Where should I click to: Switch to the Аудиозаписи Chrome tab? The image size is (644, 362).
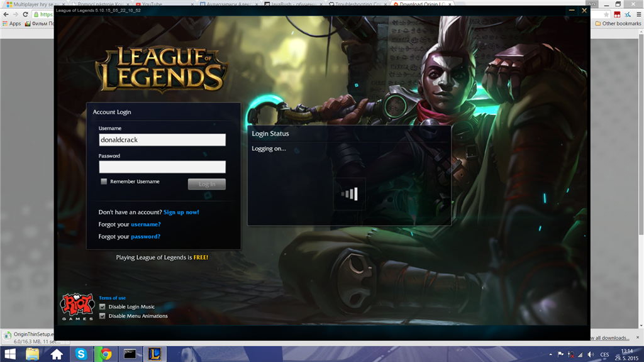coord(228,4)
